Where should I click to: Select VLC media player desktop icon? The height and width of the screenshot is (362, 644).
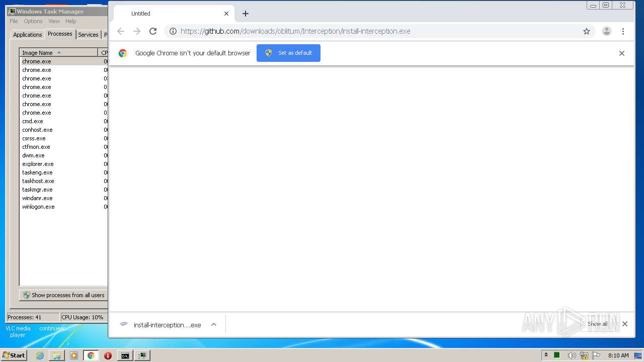(18, 331)
